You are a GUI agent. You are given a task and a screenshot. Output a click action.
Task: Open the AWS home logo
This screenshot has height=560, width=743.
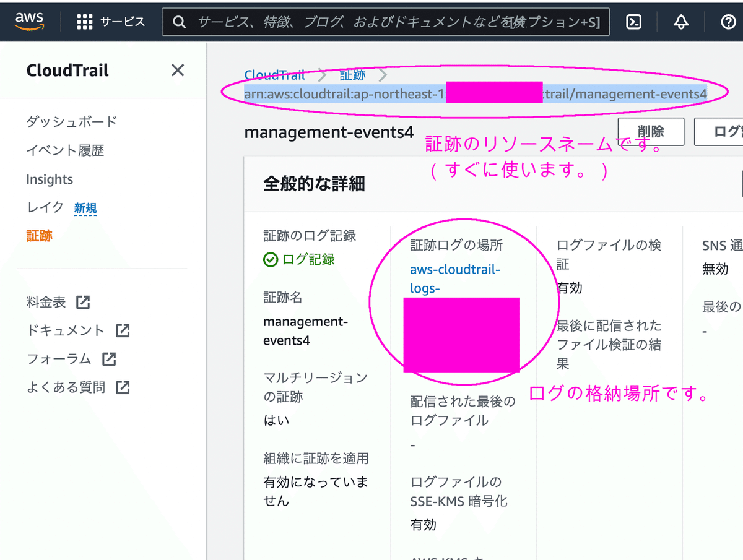29,21
